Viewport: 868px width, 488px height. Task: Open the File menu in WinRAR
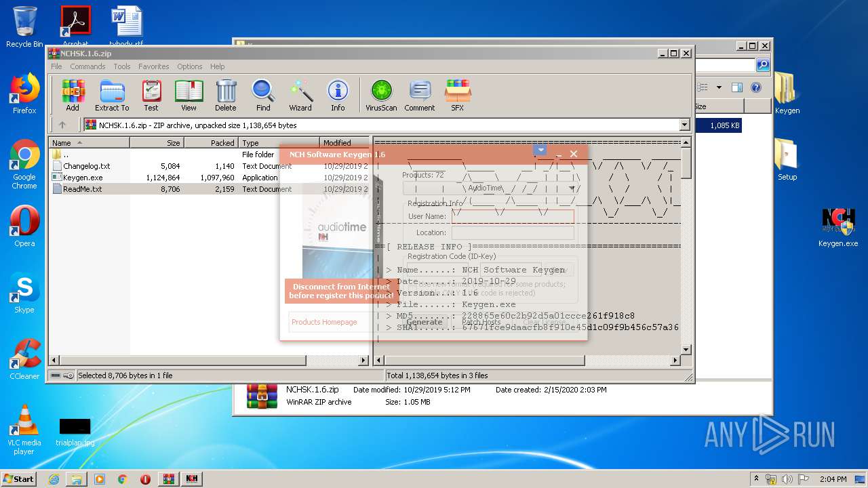point(56,66)
